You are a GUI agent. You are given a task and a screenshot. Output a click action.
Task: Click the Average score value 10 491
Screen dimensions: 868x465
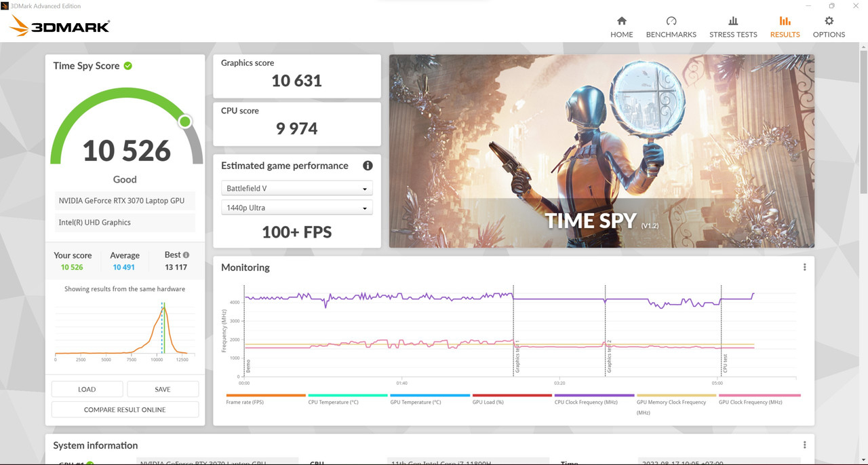click(x=123, y=267)
